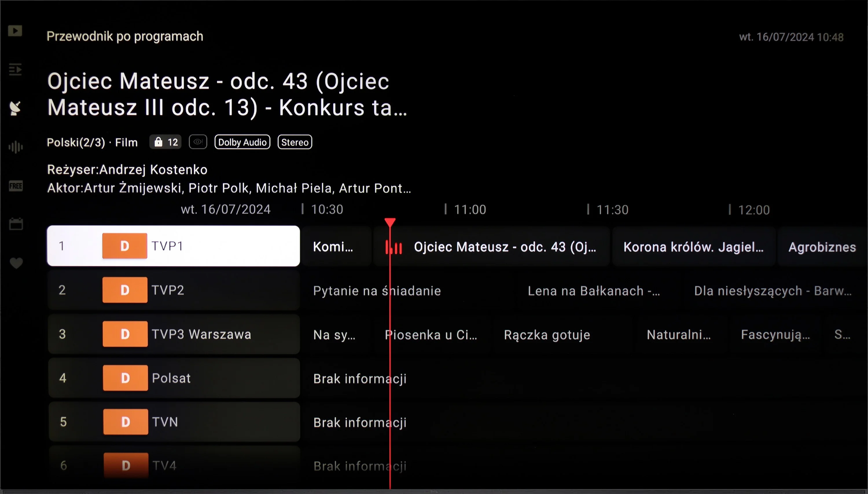Click the Dolby Audio badge
The width and height of the screenshot is (868, 494).
tap(242, 142)
